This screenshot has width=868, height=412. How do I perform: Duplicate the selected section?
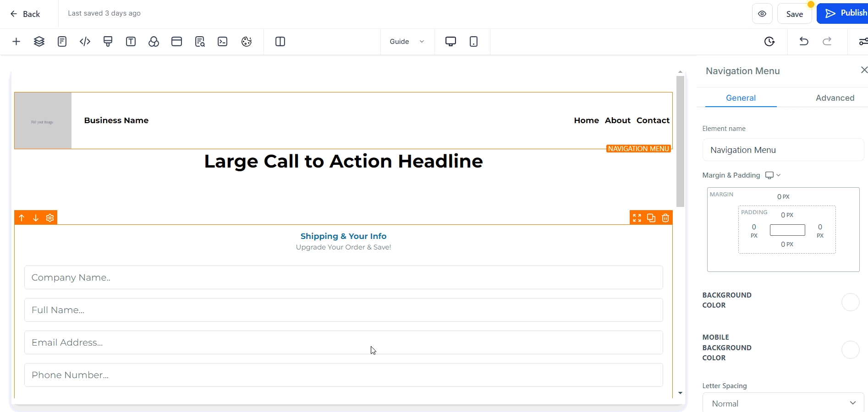click(x=651, y=218)
